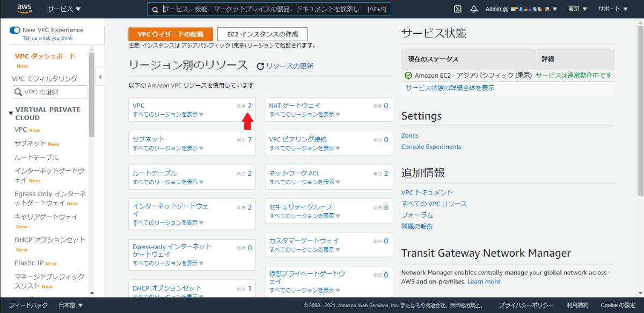
Task: Click フィードバック in the footer
Action: (x=28, y=305)
